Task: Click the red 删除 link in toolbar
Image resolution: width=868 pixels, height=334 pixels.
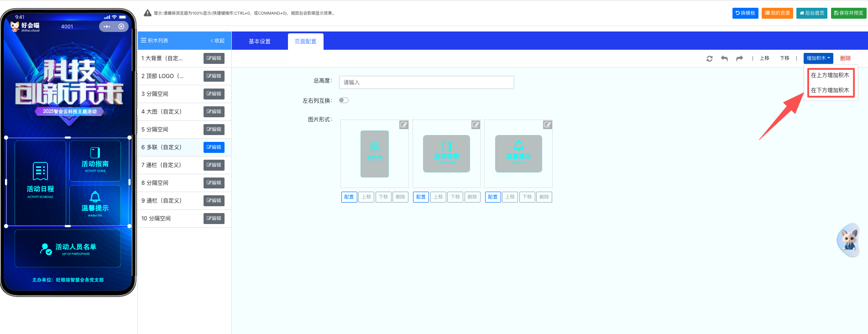Action: 845,58
